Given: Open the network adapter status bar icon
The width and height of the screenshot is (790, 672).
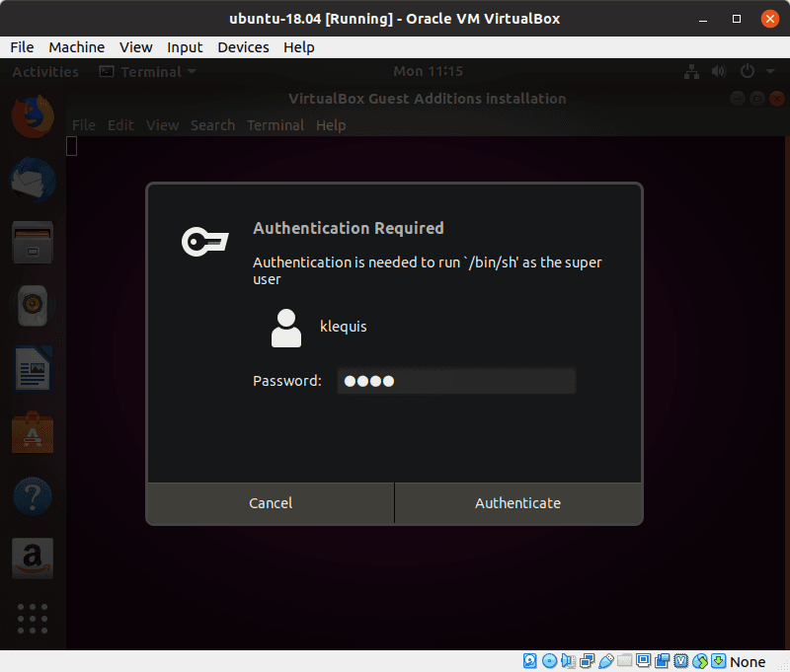Looking at the screenshot, I should [x=587, y=661].
